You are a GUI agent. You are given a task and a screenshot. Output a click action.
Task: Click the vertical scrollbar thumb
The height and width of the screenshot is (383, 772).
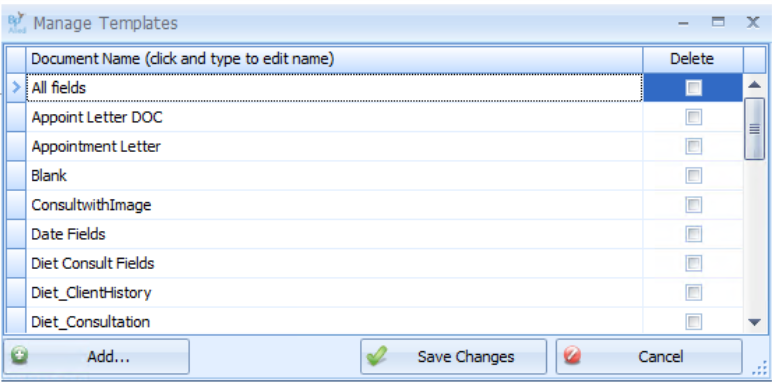pyautogui.click(x=754, y=129)
